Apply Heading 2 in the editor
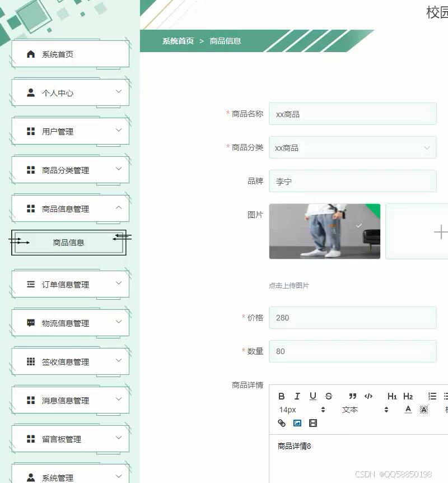 click(408, 396)
